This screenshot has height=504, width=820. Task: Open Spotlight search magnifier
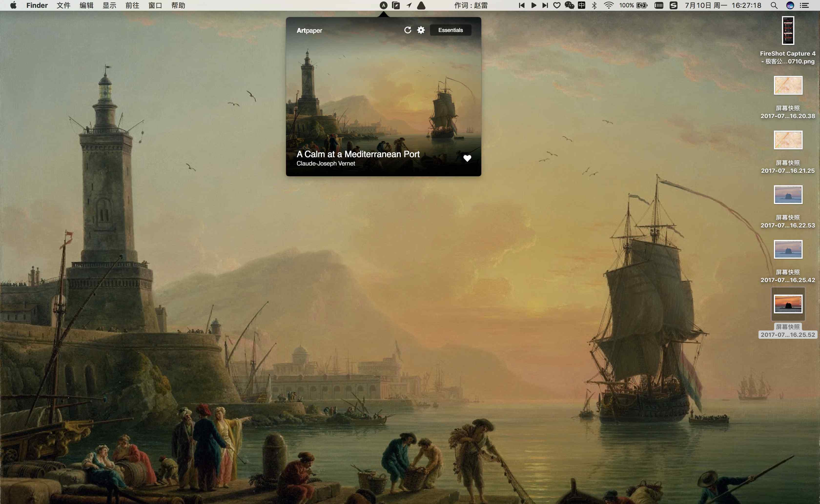774,5
